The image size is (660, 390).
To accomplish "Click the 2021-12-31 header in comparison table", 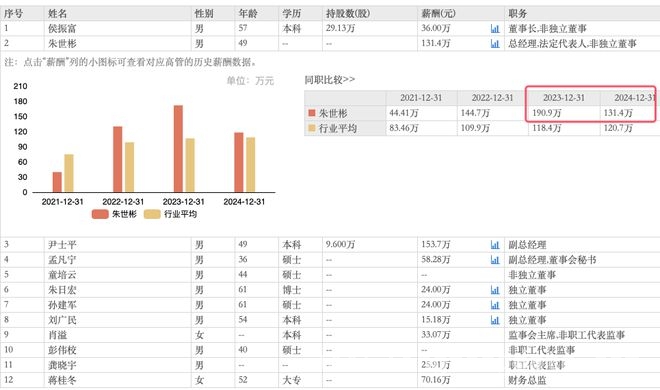I will click(x=421, y=98).
